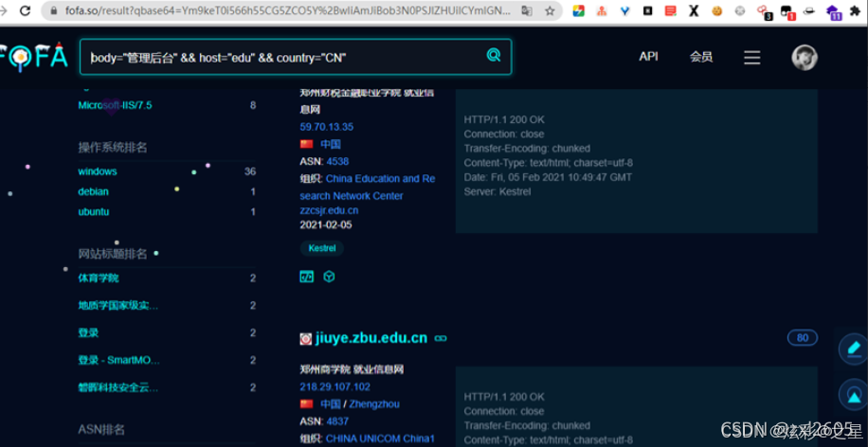Image resolution: width=868 pixels, height=447 pixels.
Task: Click the Date: Fri, 05 Feb 2021 header line
Action: pyautogui.click(x=548, y=177)
